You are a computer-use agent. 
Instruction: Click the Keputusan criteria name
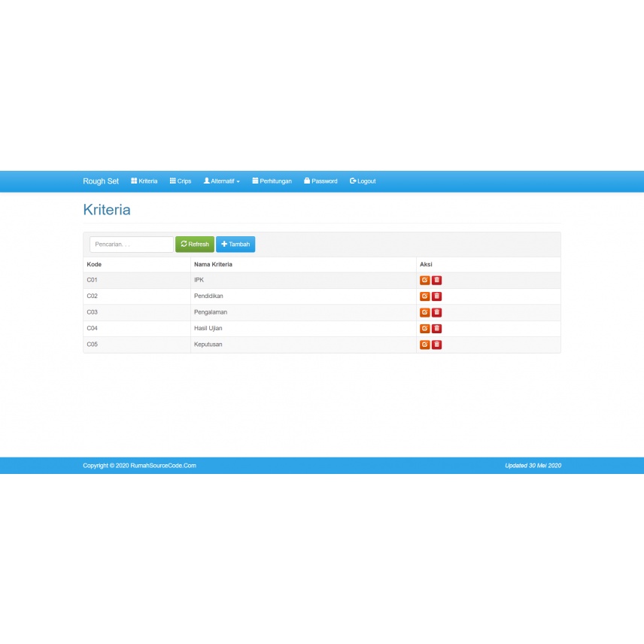[x=208, y=344]
